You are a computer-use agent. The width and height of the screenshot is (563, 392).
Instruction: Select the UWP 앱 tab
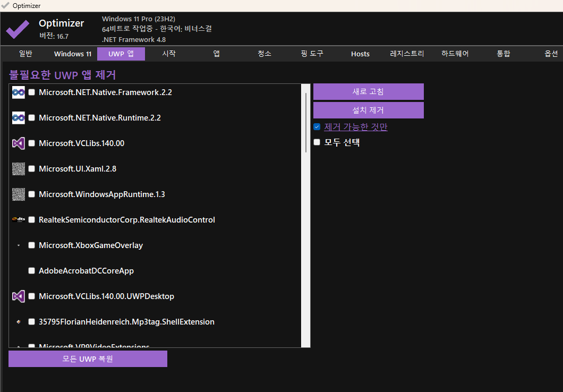[121, 54]
